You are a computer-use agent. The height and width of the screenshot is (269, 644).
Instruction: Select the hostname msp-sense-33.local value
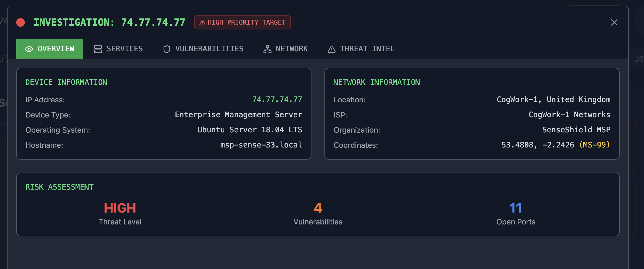tap(261, 145)
